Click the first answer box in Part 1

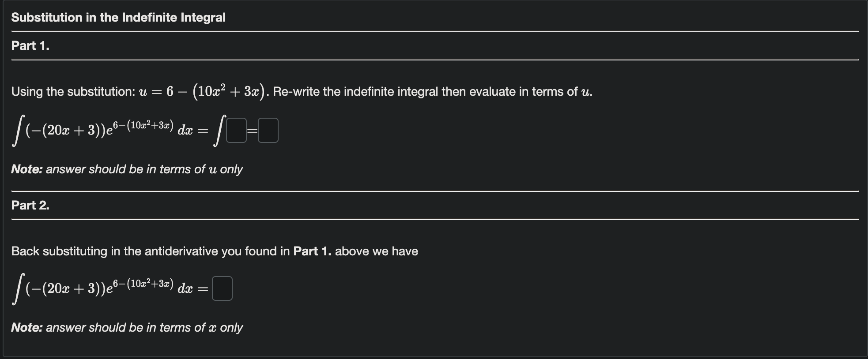[x=237, y=130]
